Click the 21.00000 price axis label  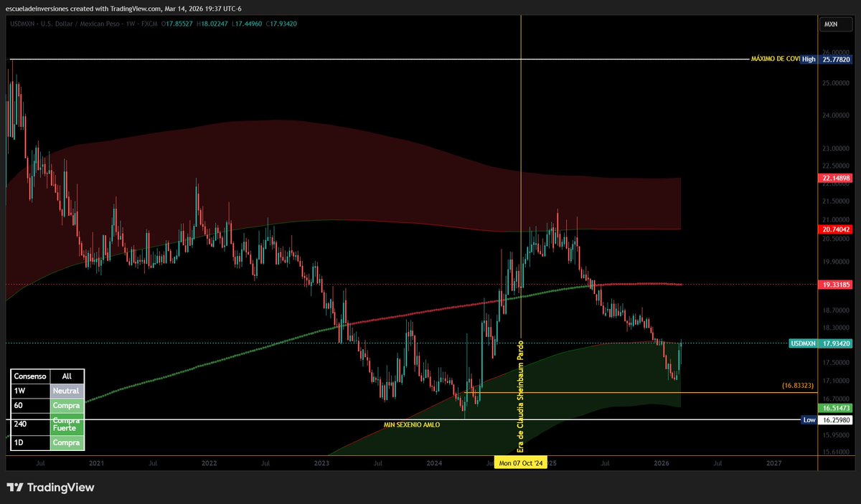point(837,220)
